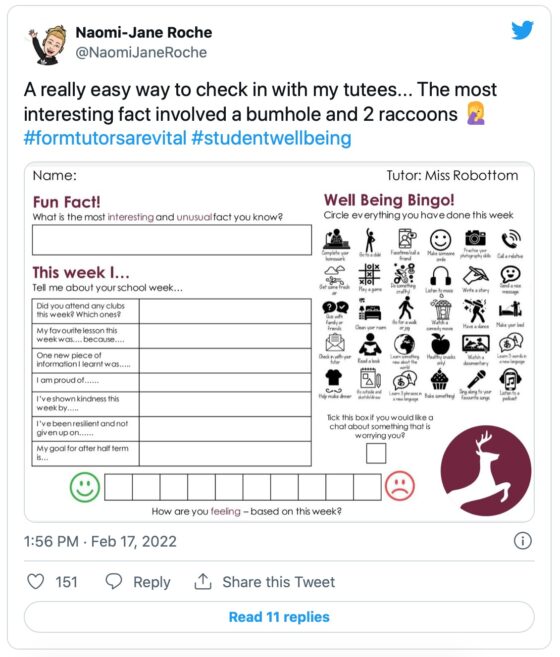The image size is (560, 657).
Task: Click the Read 11 replies button
Action: pyautogui.click(x=279, y=617)
